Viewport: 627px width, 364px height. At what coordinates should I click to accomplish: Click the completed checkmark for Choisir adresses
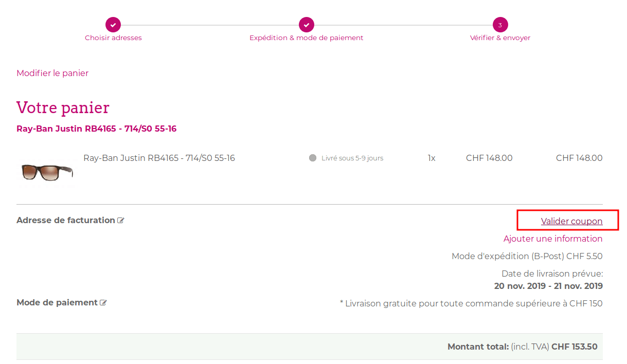point(113,24)
